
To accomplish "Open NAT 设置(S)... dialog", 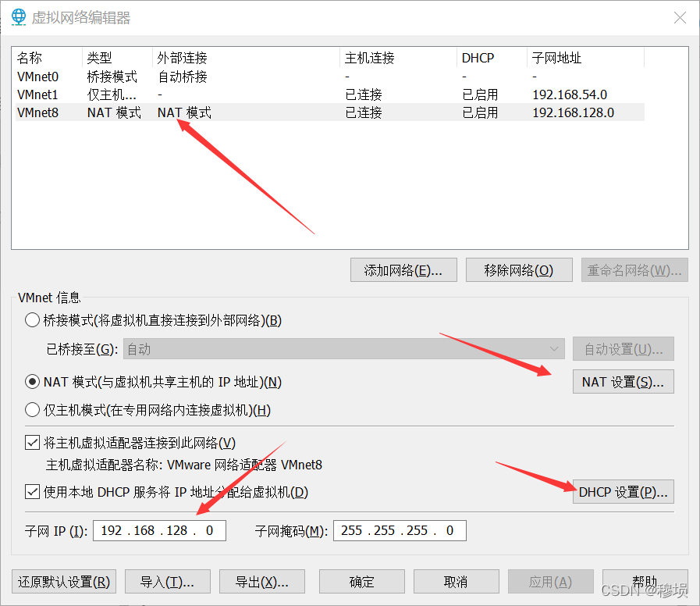I will coord(624,382).
